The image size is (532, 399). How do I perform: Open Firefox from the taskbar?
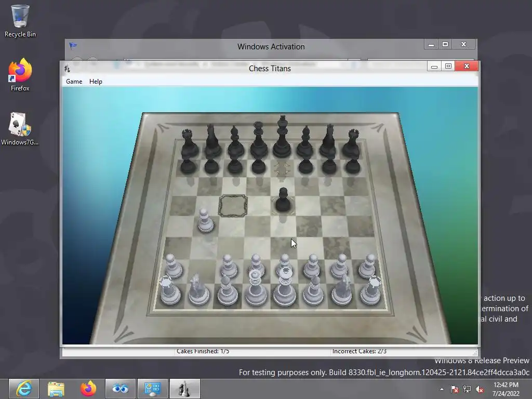click(88, 389)
